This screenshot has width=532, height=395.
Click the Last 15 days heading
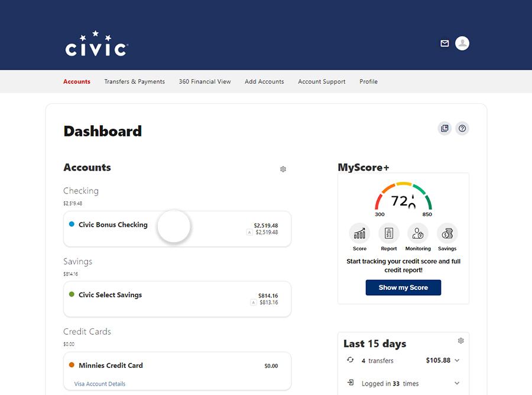(x=375, y=344)
